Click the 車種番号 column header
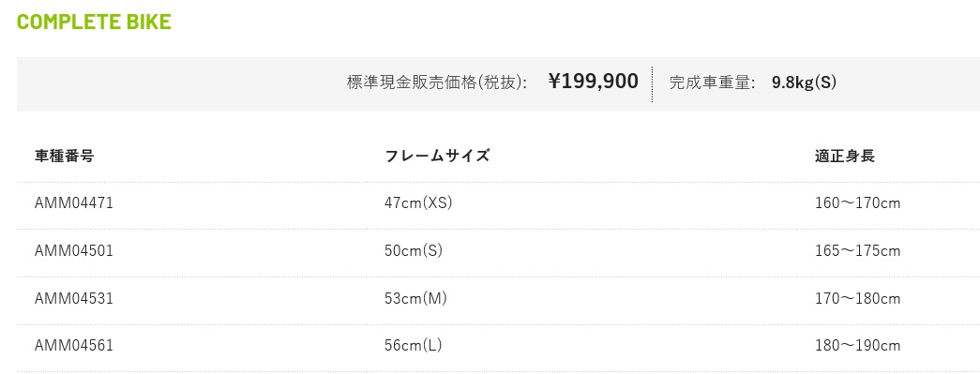The width and height of the screenshot is (980, 374). click(65, 157)
